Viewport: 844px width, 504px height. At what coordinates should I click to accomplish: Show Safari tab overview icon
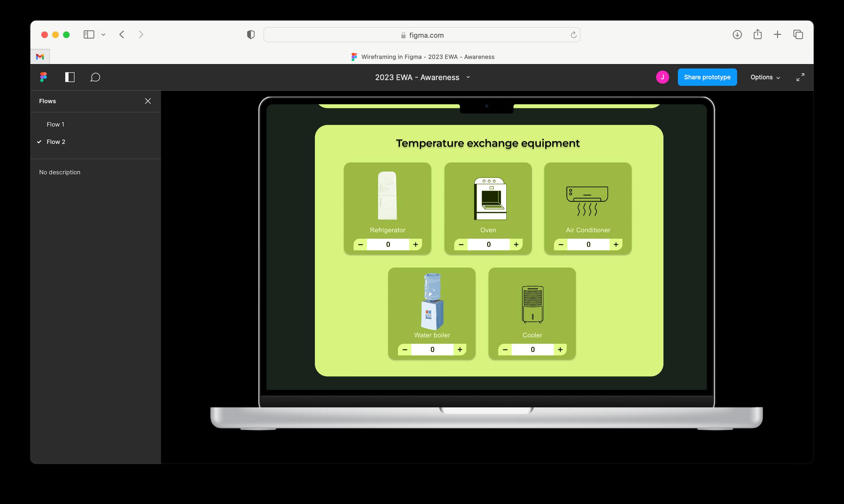tap(798, 35)
